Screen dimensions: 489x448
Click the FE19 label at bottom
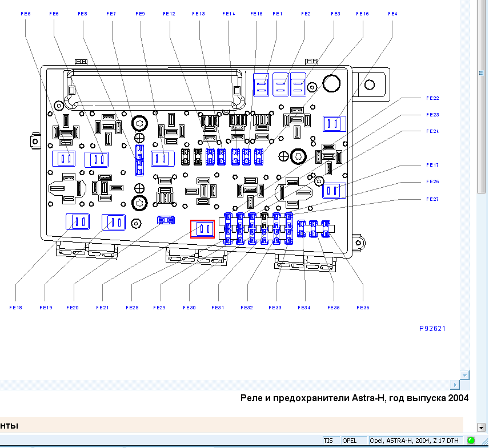click(x=46, y=308)
